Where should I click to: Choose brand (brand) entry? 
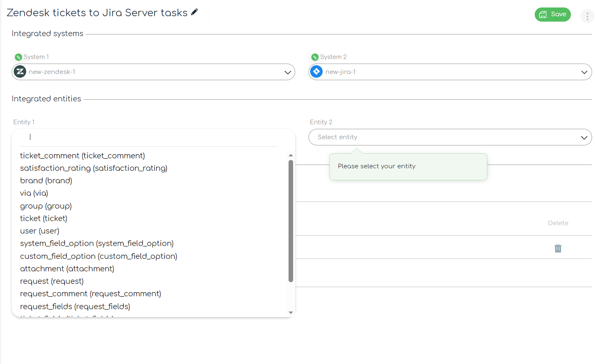46,180
